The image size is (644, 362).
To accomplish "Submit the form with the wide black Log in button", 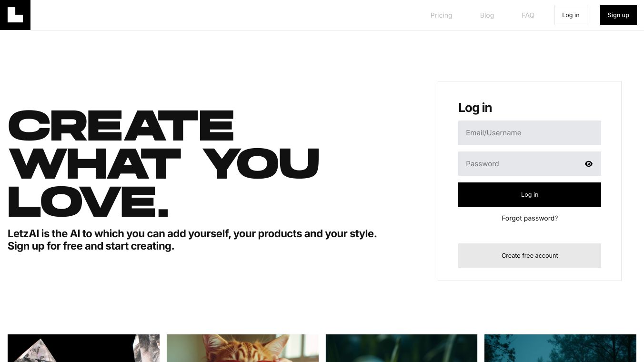I will 529,195.
